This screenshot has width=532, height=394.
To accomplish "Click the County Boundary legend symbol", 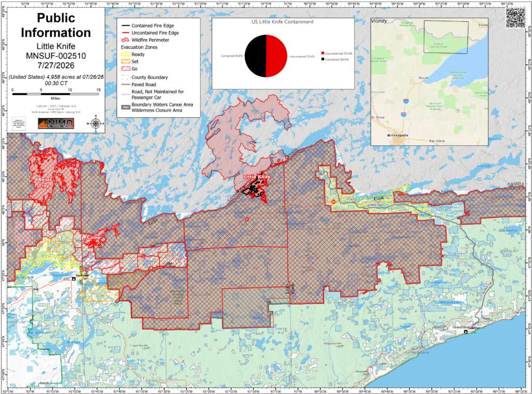I will pyautogui.click(x=126, y=77).
